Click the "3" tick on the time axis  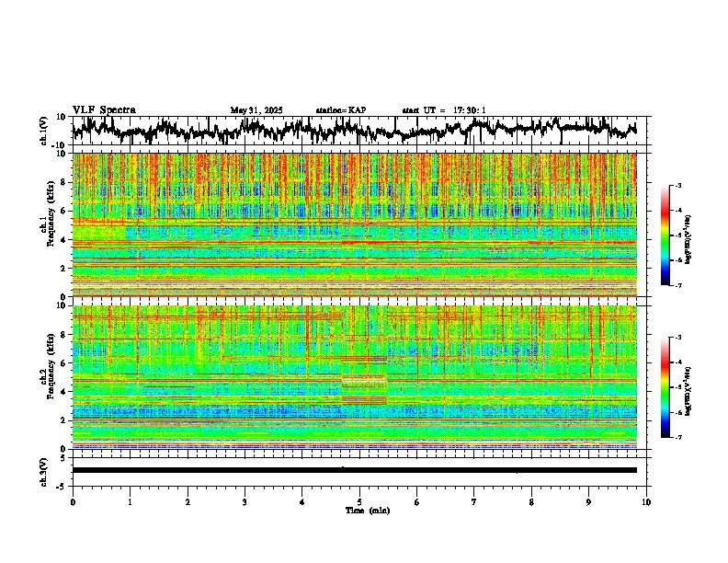click(245, 502)
